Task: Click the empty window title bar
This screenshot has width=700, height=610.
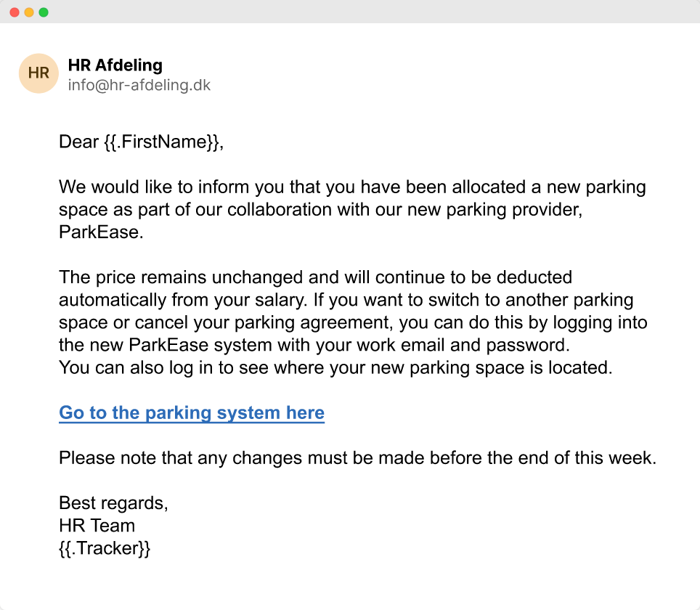Action: point(363,12)
